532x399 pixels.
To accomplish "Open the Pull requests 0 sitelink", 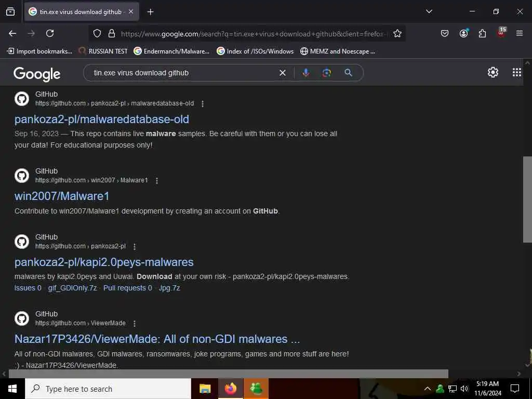I will tap(128, 288).
